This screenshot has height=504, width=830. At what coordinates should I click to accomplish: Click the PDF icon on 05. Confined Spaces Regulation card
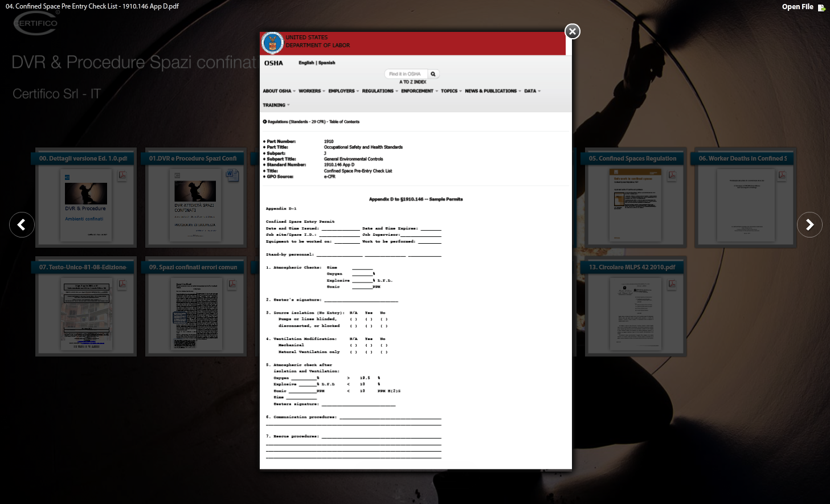[x=672, y=175]
